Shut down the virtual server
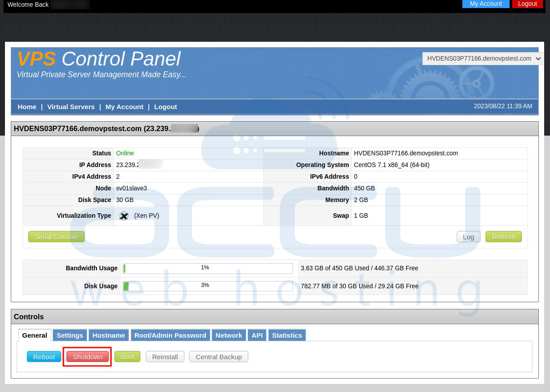This screenshot has height=392, width=550. click(88, 357)
